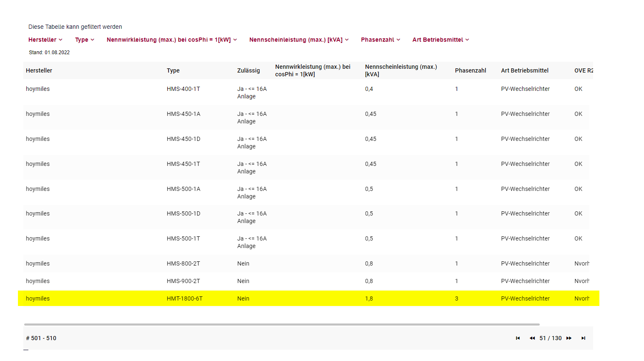Go to the previous table page
644x361 pixels.
pos(532,338)
